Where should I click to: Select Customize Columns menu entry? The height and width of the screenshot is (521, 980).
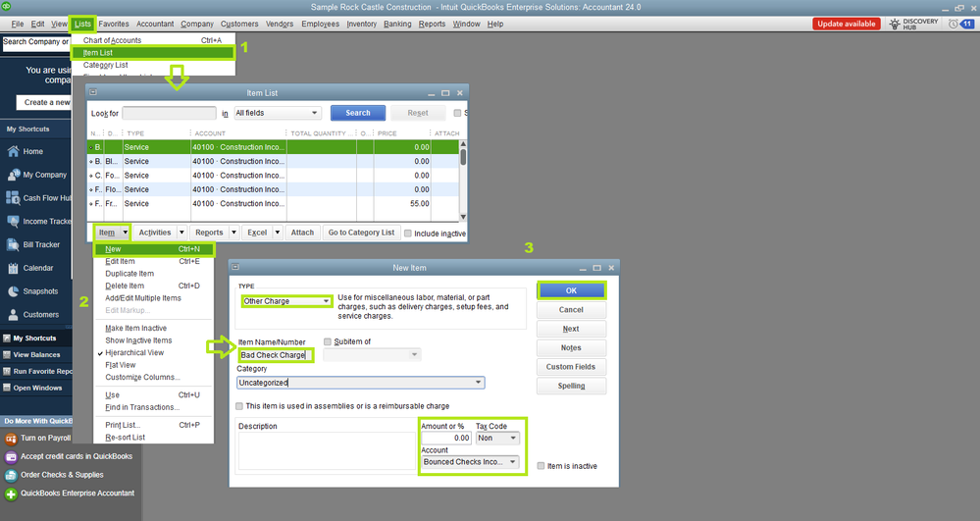(x=142, y=377)
